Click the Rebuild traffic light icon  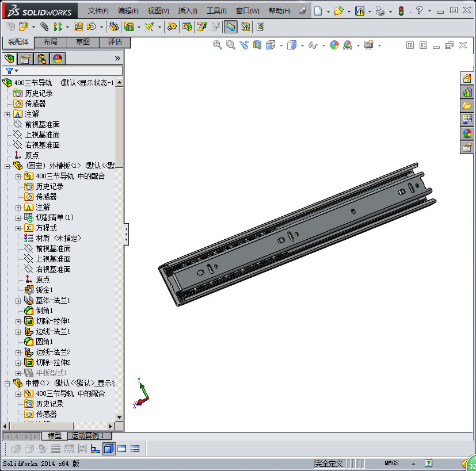pos(401,12)
